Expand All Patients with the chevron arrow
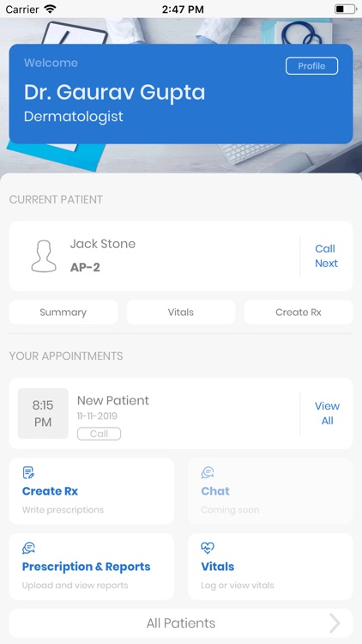 tap(335, 623)
